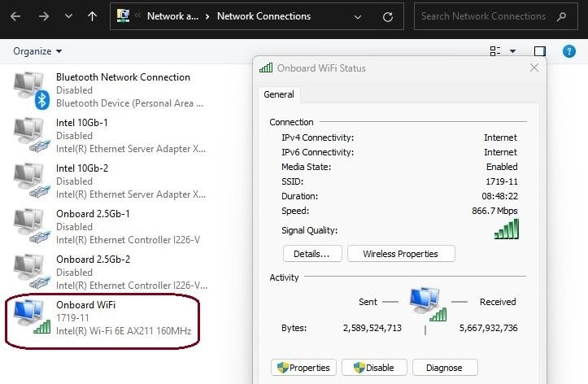Select the Onboard 2.5Gb-2 adapter icon
Image resolution: width=588 pixels, height=384 pixels.
click(32, 272)
